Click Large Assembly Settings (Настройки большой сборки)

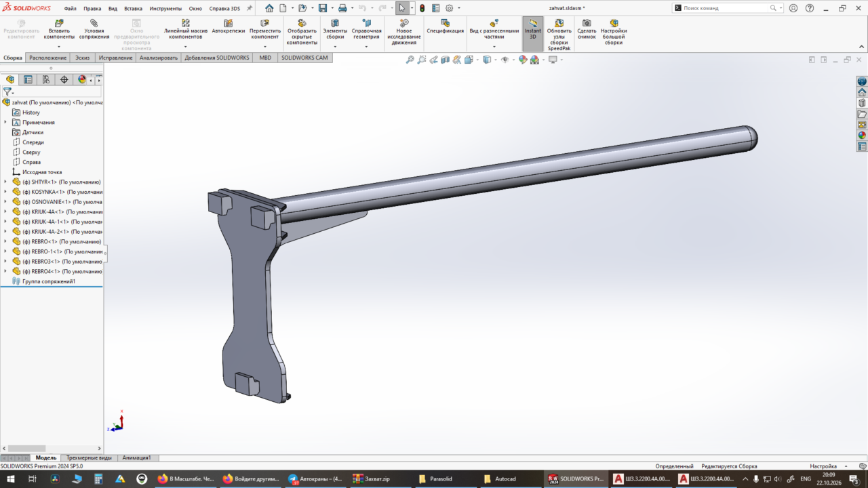click(x=614, y=33)
